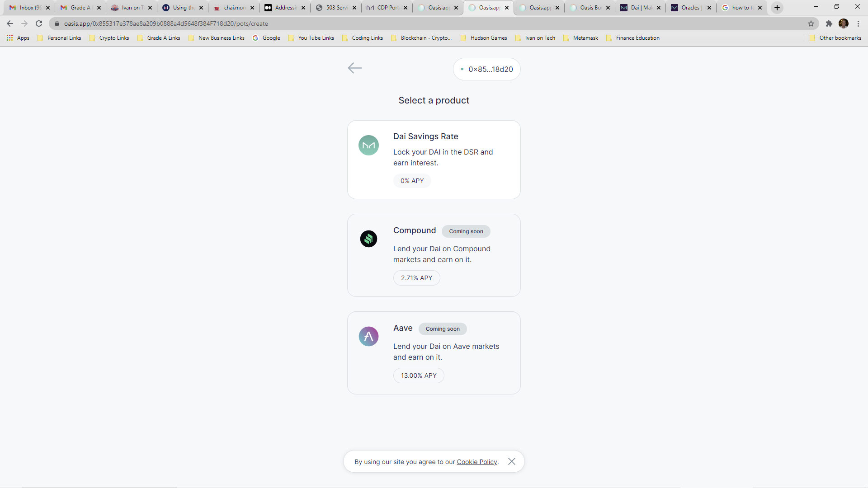Open the Coding Links bookmark folder
Image resolution: width=868 pixels, height=488 pixels.
(x=363, y=38)
